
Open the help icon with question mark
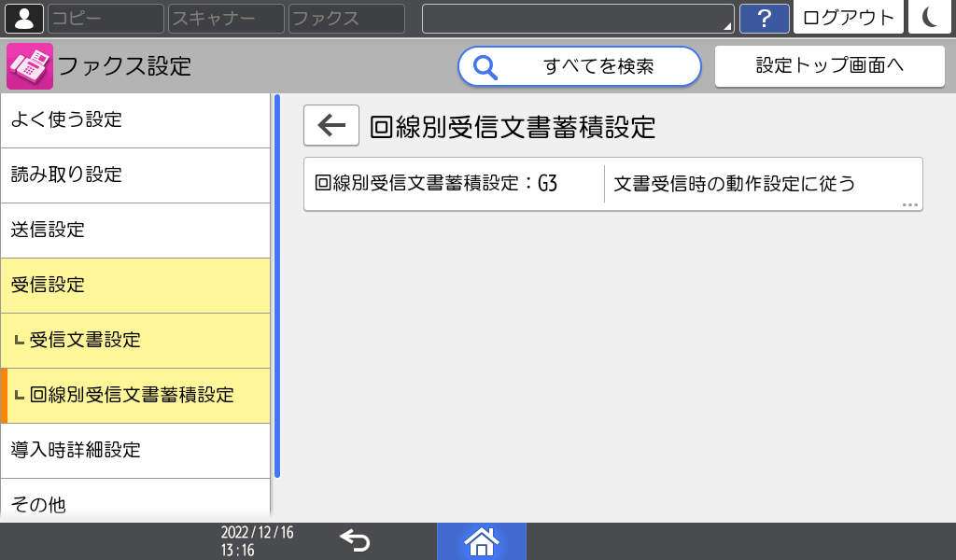[x=764, y=18]
